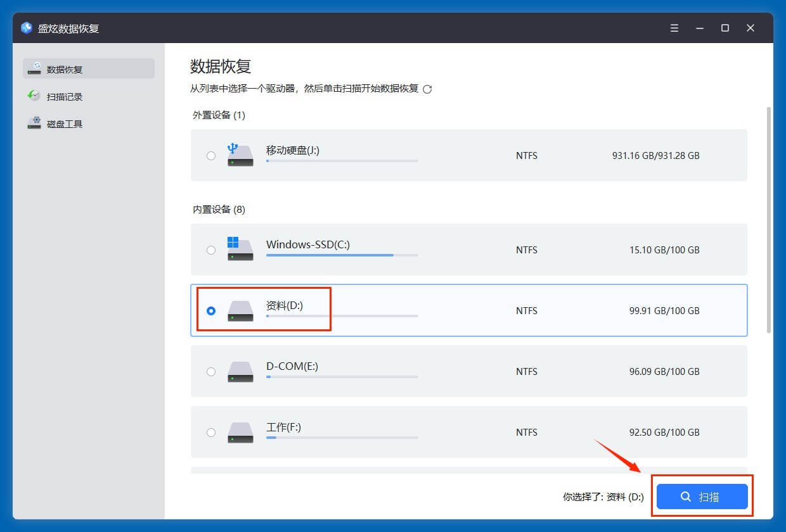
Task: Select the radio button for 工作(F:)
Action: (211, 433)
